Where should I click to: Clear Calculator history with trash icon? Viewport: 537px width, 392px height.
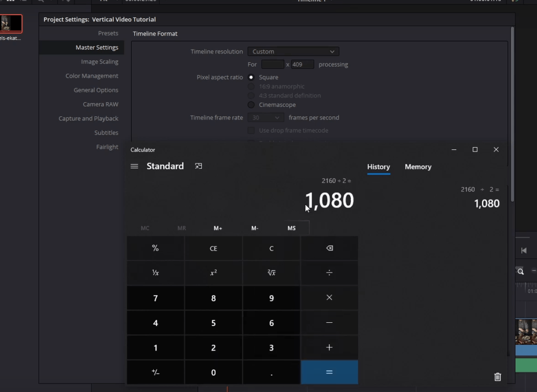(x=498, y=377)
